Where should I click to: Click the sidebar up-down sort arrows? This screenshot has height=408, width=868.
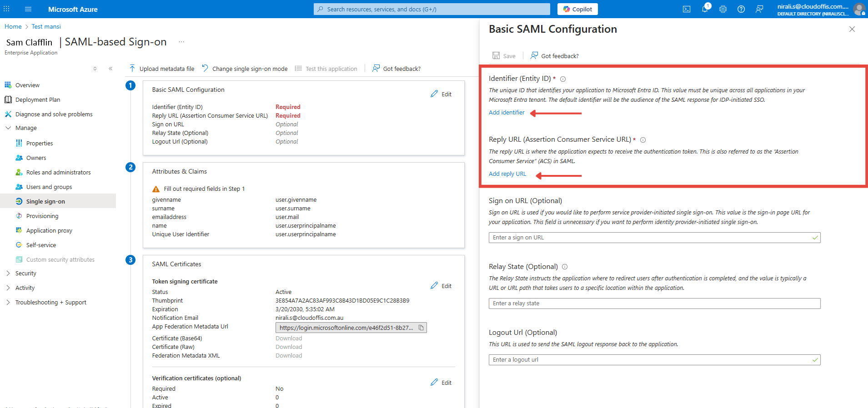coord(95,69)
